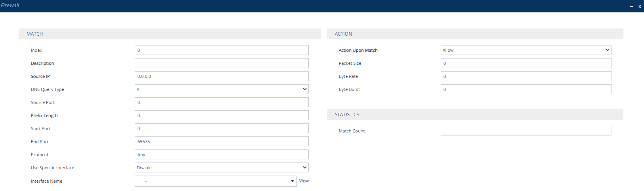Viewport: 644px width, 191px height.
Task: Click the View link beside Interface Name
Action: (x=304, y=181)
